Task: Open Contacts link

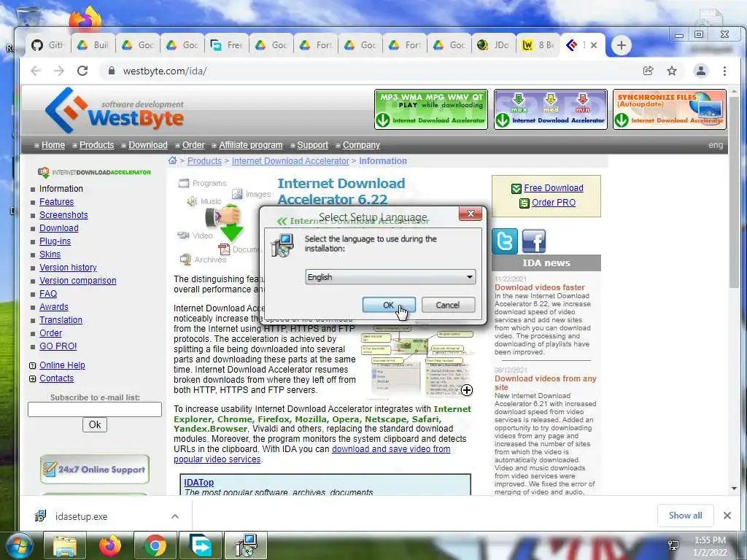Action: click(x=56, y=378)
